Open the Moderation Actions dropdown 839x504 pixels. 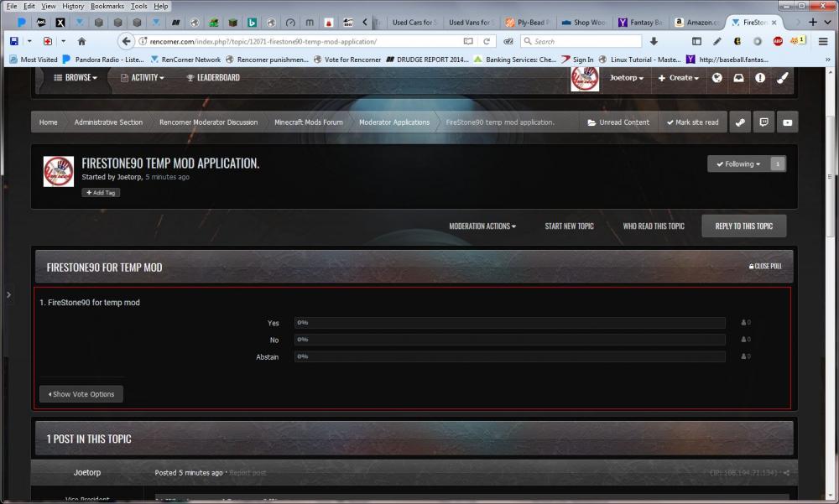click(482, 226)
